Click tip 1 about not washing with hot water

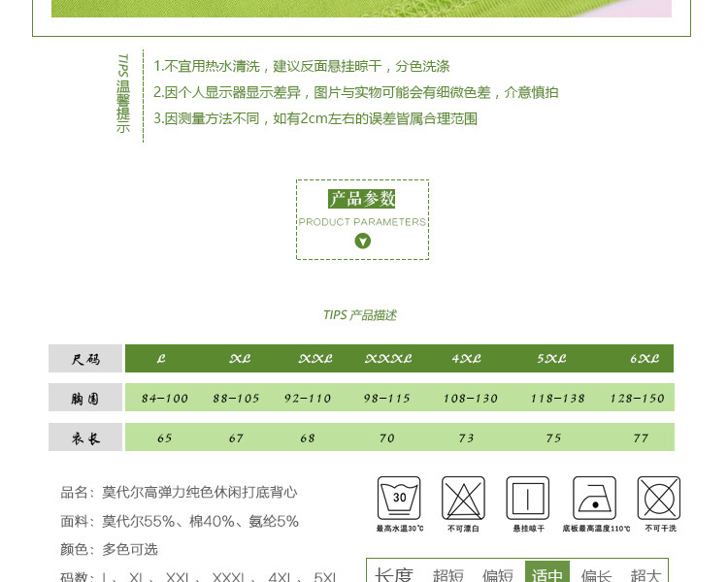coord(301,66)
